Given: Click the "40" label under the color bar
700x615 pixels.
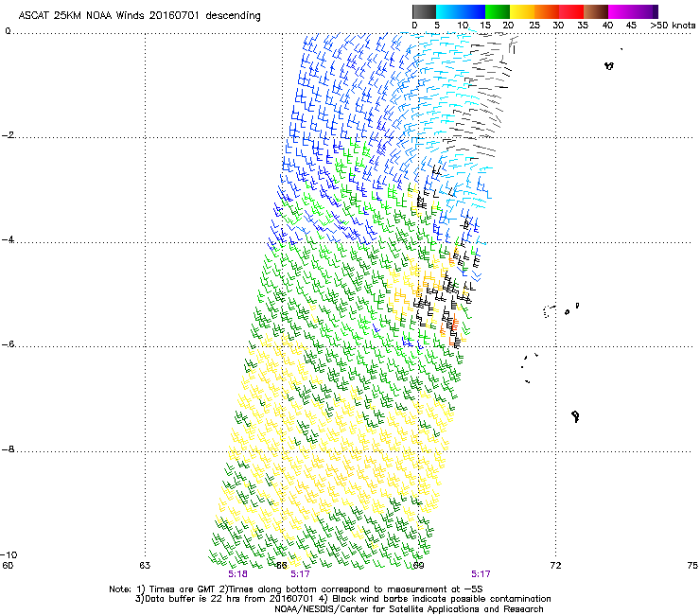Looking at the screenshot, I should tap(607, 26).
